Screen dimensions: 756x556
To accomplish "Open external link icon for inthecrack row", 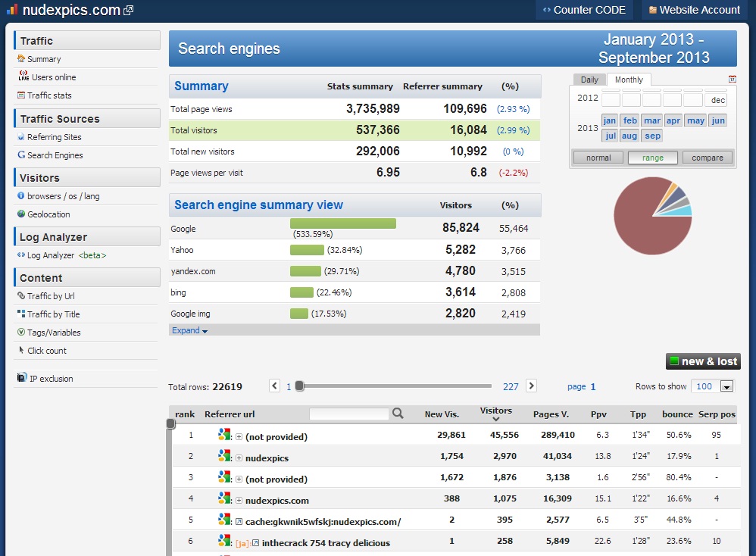I will pyautogui.click(x=255, y=542).
